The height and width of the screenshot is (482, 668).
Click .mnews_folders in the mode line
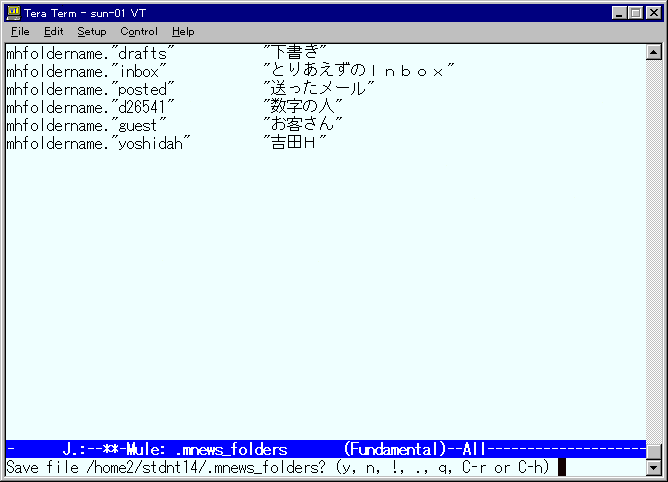click(231, 450)
